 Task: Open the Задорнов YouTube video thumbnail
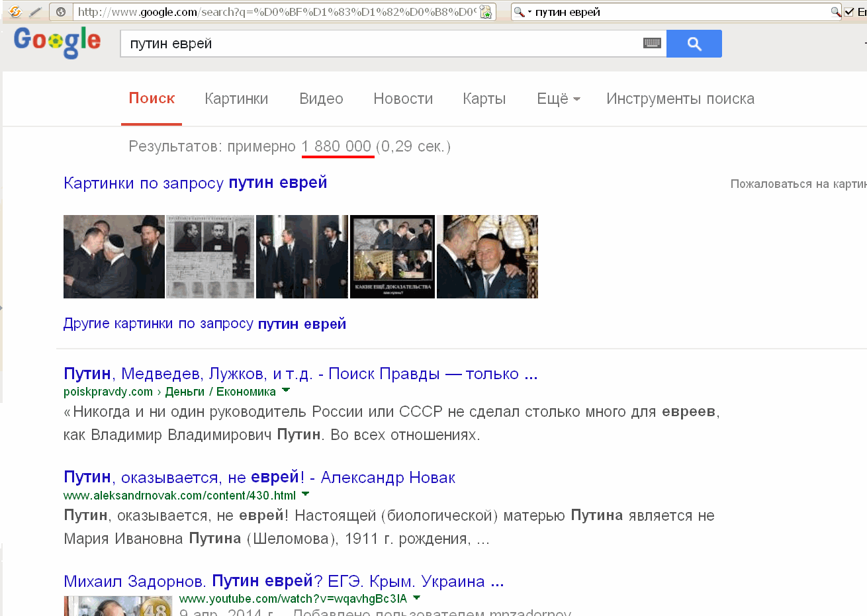[117, 606]
